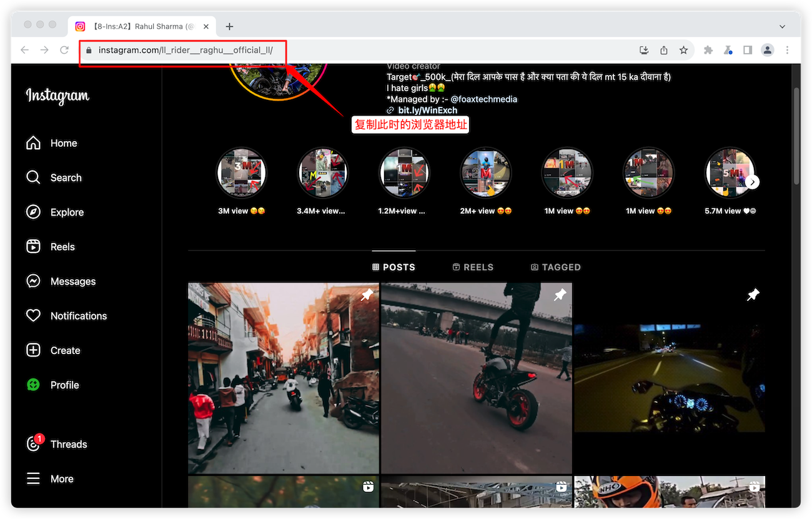Open the 3M view story highlight
812x519 pixels.
pyautogui.click(x=241, y=173)
